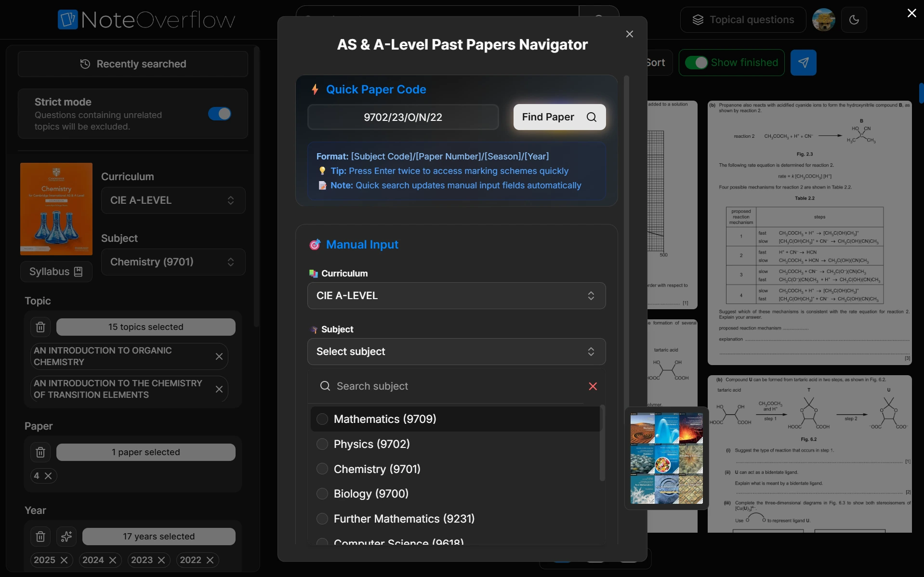Remove AN INTRODUCTION TO ORGANIC CHEMISTRY topic

point(219,356)
